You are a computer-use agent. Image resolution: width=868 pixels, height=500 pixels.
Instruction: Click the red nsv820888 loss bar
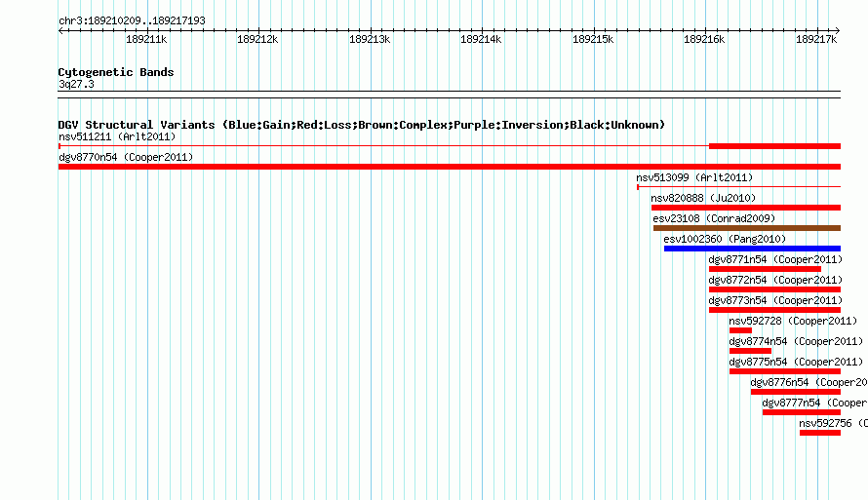pyautogui.click(x=746, y=208)
